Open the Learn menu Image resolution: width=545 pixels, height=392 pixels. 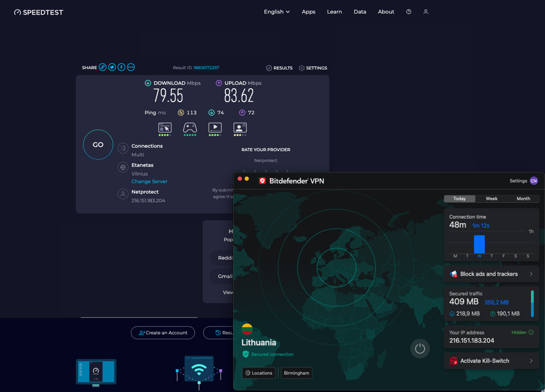(334, 12)
